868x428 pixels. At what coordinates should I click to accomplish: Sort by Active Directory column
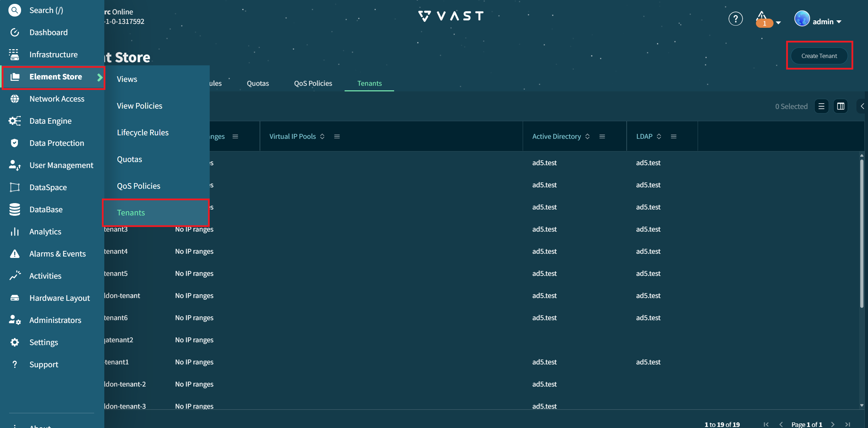[587, 136]
